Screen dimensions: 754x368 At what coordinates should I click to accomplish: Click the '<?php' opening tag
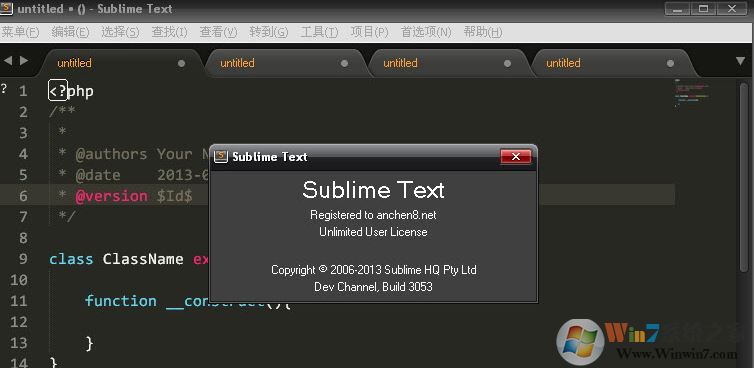point(71,91)
